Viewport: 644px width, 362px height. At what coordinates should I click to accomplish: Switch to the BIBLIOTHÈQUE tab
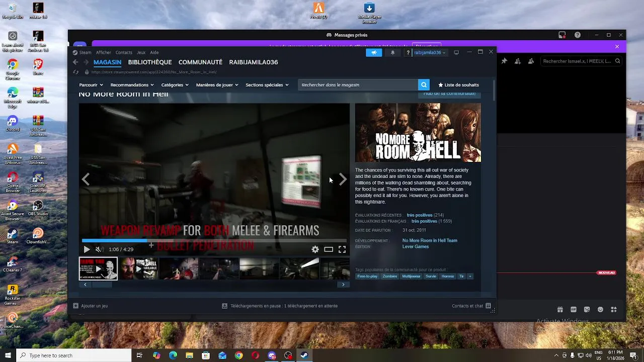click(x=150, y=62)
